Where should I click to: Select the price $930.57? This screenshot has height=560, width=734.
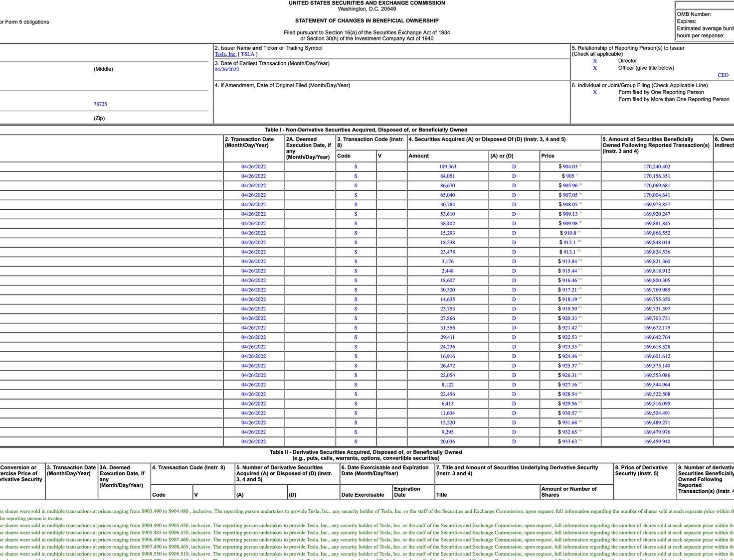[x=570, y=413]
